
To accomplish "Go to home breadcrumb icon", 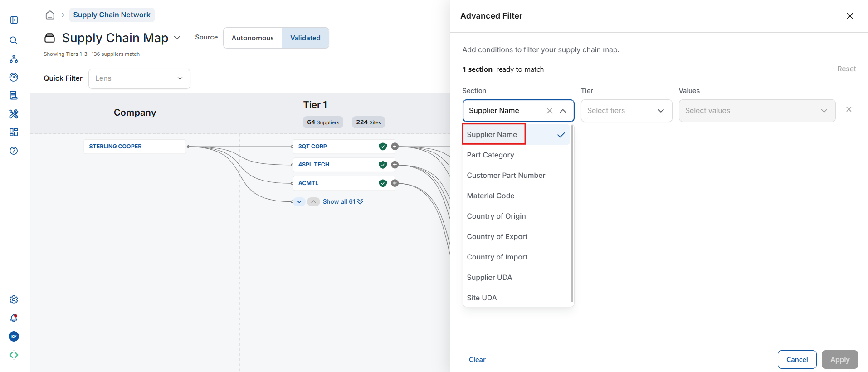I will point(50,15).
